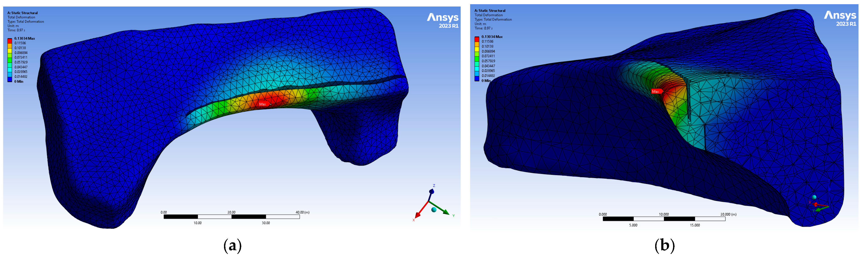Image resolution: width=868 pixels, height=258 pixels.
Task: Click the Max probe tag in figure (b)
Action: click(656, 92)
